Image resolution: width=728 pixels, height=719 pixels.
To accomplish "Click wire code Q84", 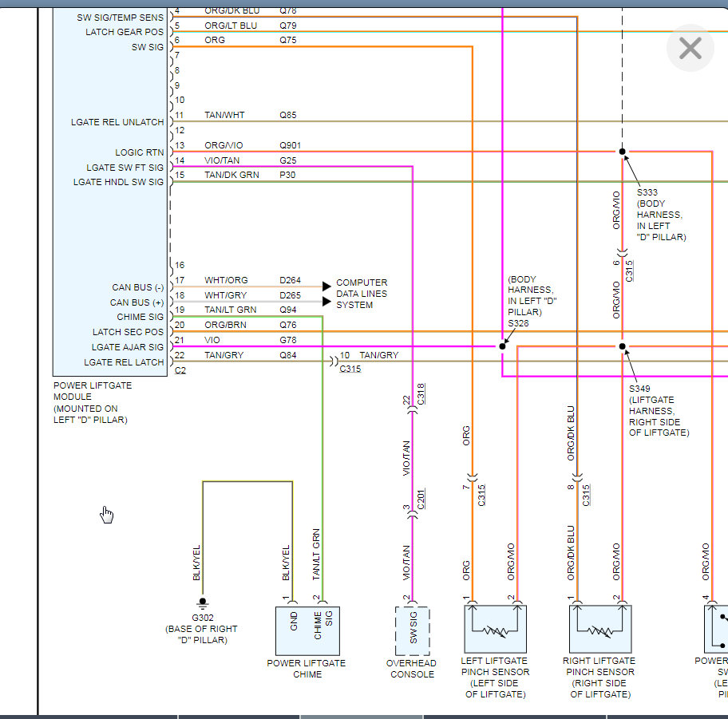I will (x=288, y=355).
